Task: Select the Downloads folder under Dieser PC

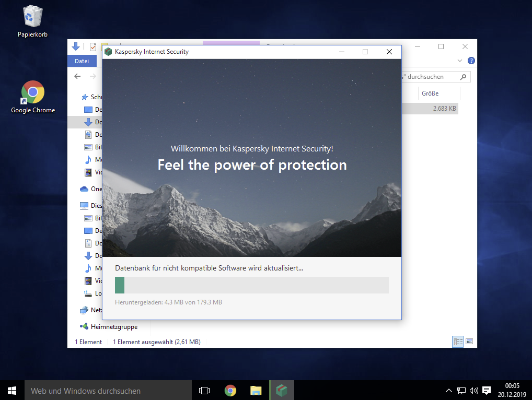Action: tap(93, 255)
